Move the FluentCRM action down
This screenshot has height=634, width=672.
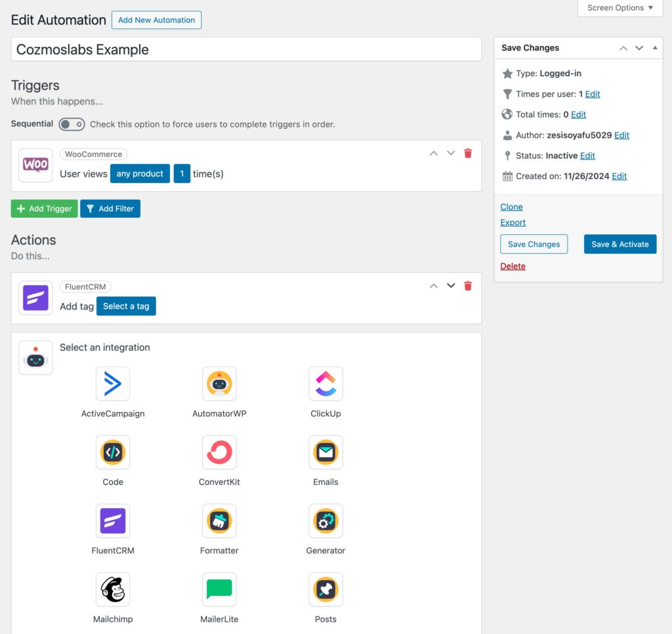pos(451,286)
